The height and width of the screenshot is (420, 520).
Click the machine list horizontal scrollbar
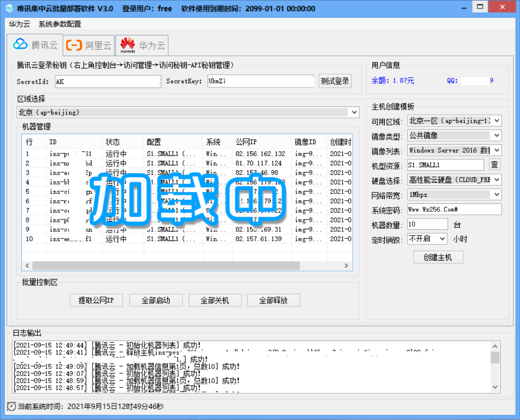pos(165,266)
